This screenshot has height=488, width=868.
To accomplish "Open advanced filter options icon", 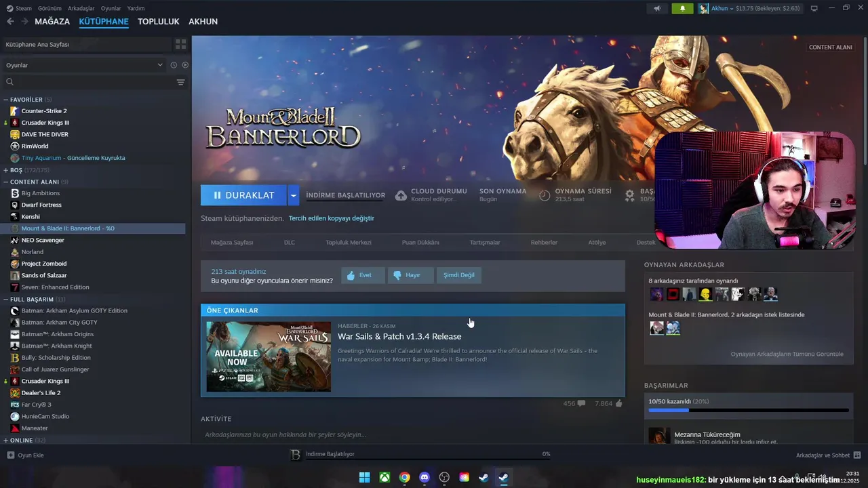I will coord(180,82).
